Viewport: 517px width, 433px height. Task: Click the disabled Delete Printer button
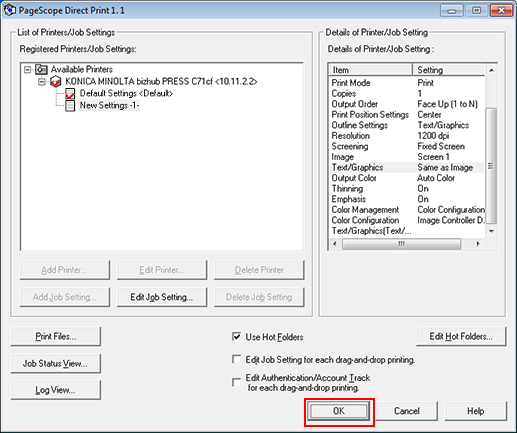259,270
